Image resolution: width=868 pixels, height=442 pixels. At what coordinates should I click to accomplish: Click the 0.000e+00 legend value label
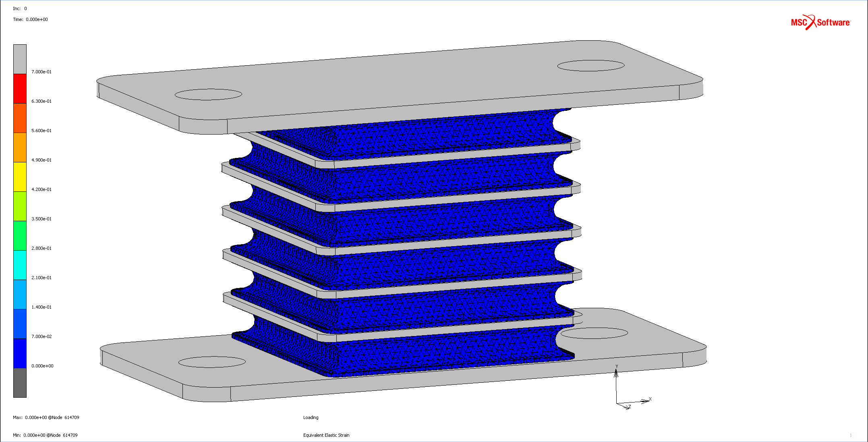pos(42,366)
